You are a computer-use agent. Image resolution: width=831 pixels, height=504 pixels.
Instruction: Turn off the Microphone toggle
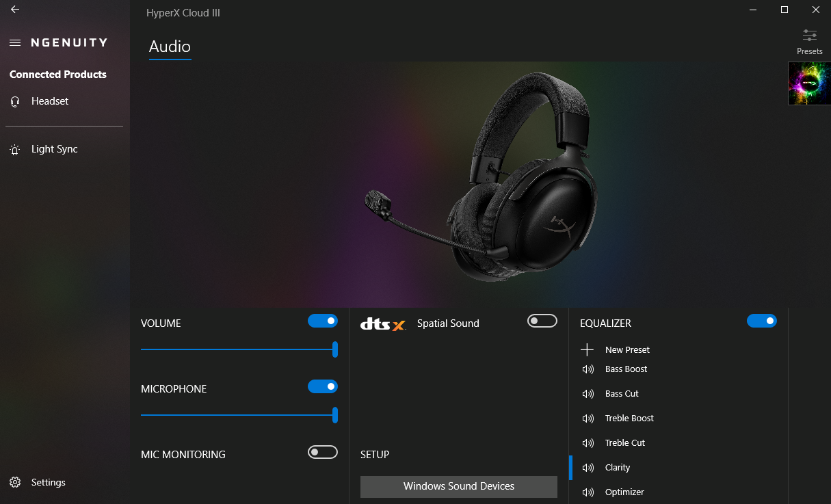pyautogui.click(x=323, y=386)
